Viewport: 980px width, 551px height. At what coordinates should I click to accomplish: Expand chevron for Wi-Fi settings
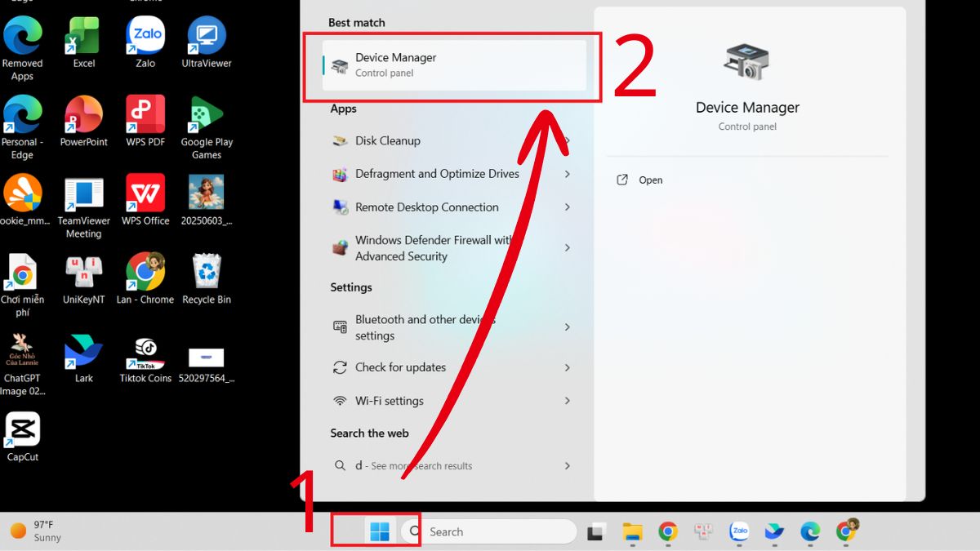click(x=568, y=401)
